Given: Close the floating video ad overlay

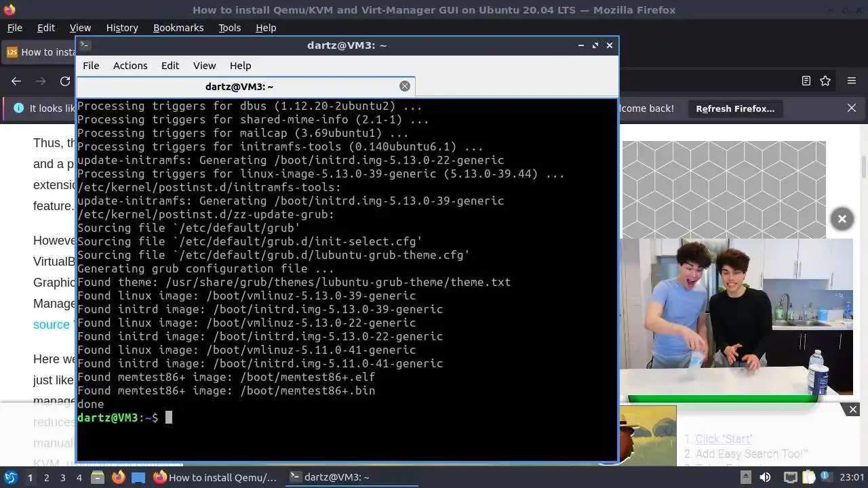Looking at the screenshot, I should pyautogui.click(x=842, y=219).
